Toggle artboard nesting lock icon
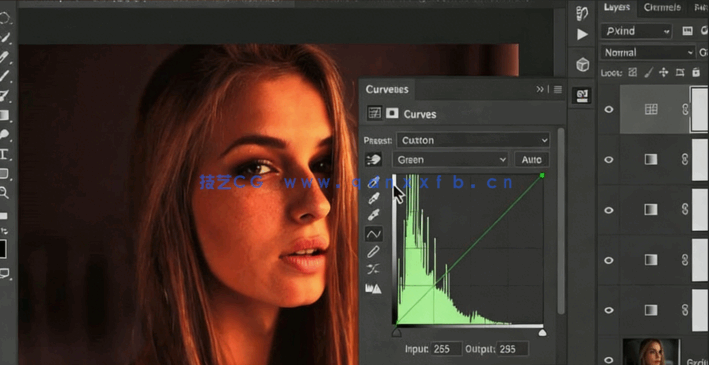The height and width of the screenshot is (365, 709). 680,72
